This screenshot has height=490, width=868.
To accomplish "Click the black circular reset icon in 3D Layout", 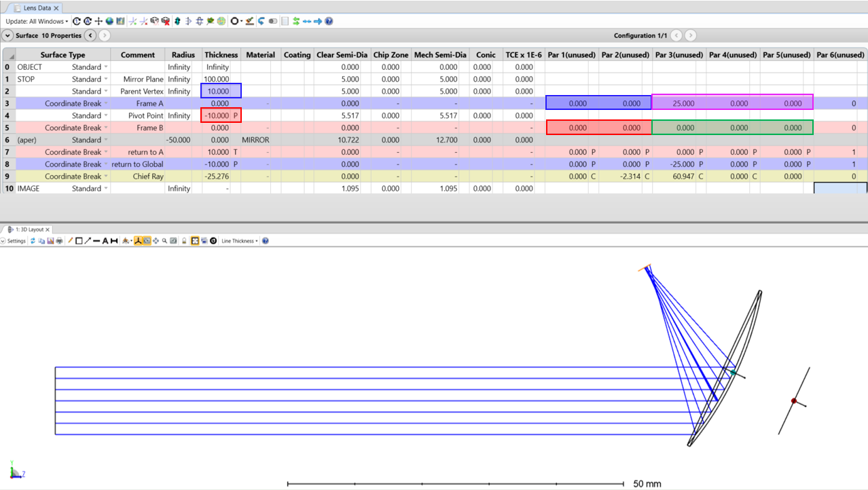I will click(x=213, y=241).
